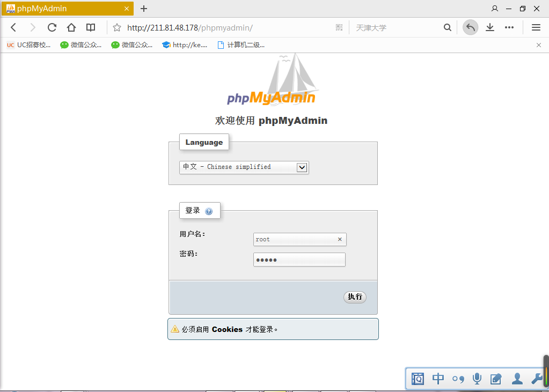Open the three-dots more options icon
Screen dimensions: 549x392
coord(509,27)
